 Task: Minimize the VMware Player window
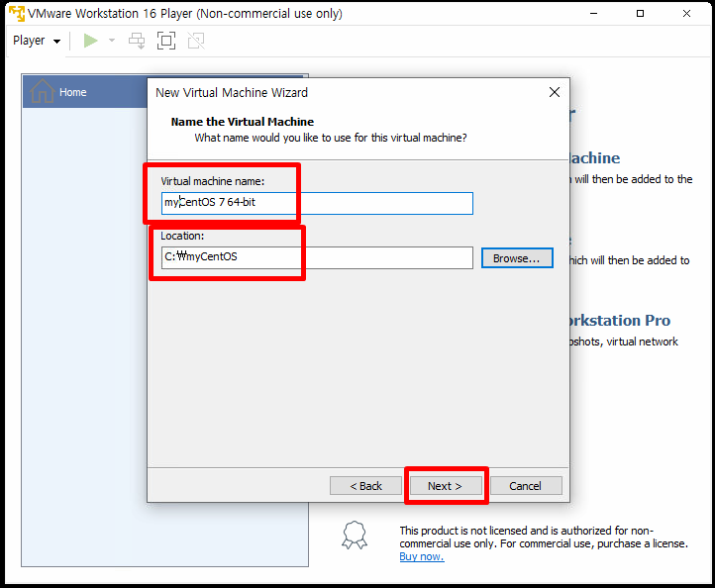pyautogui.click(x=594, y=13)
